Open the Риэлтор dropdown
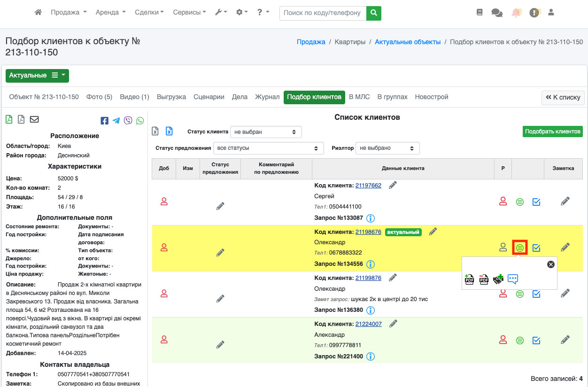 pos(387,148)
